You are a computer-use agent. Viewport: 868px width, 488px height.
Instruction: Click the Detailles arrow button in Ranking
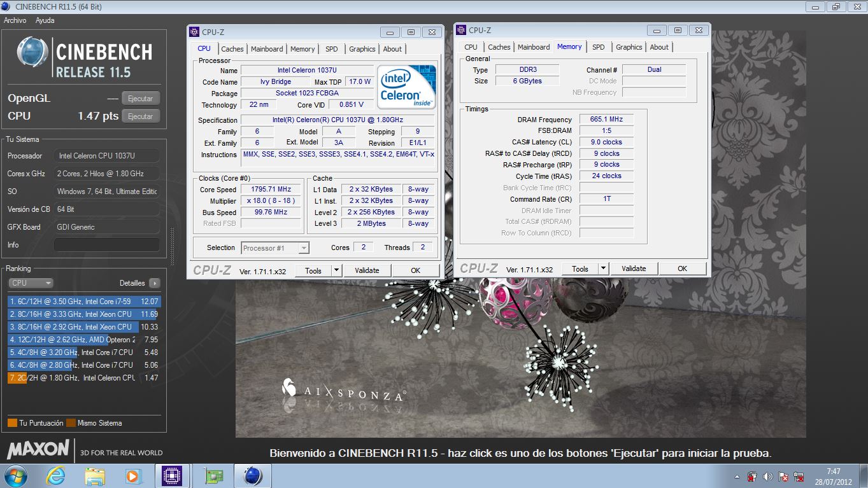155,283
